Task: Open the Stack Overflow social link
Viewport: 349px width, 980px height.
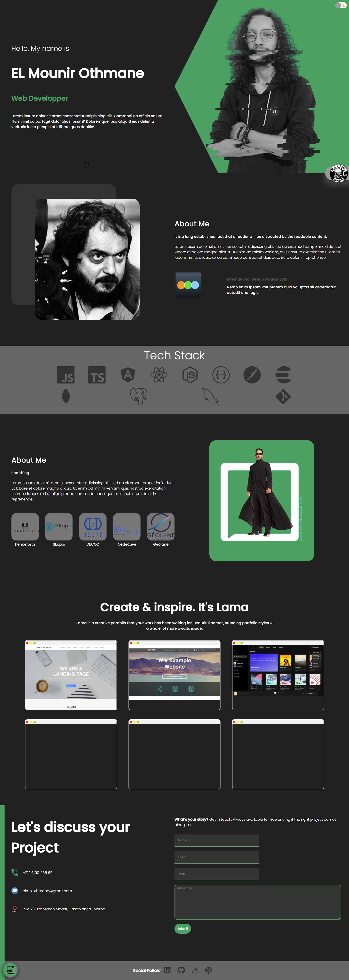Action: click(x=195, y=970)
